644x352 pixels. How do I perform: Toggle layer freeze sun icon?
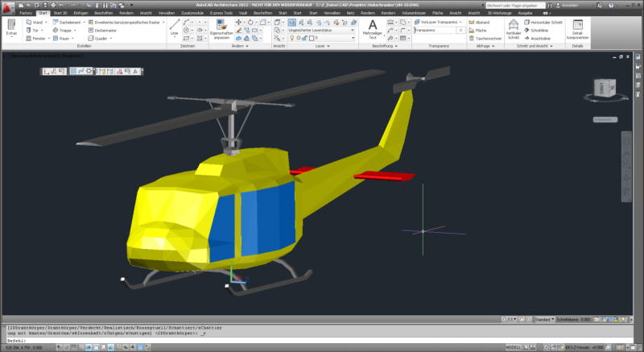[x=299, y=38]
